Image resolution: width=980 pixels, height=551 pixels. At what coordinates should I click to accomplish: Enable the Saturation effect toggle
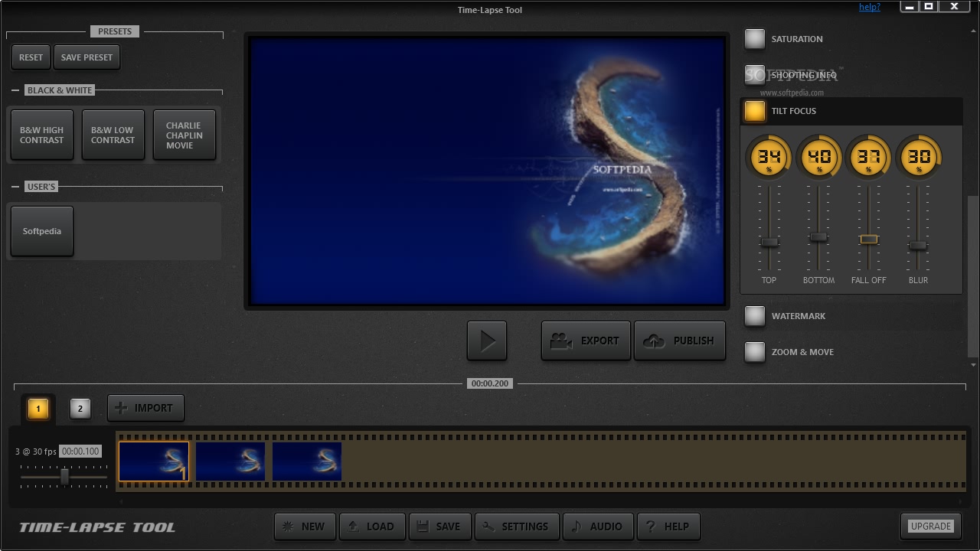point(755,39)
